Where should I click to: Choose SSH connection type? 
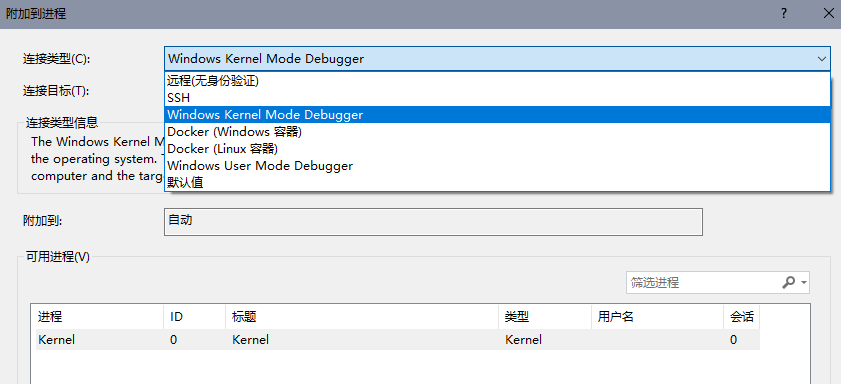(x=497, y=98)
